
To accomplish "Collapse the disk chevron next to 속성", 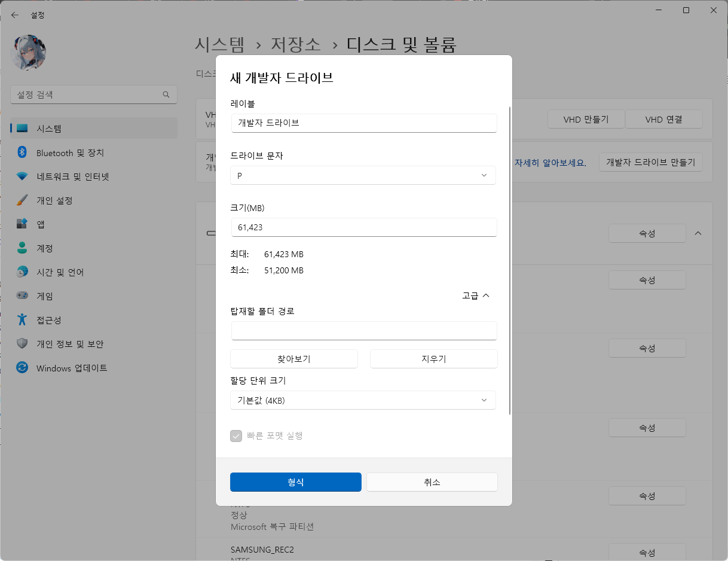I will (x=698, y=233).
